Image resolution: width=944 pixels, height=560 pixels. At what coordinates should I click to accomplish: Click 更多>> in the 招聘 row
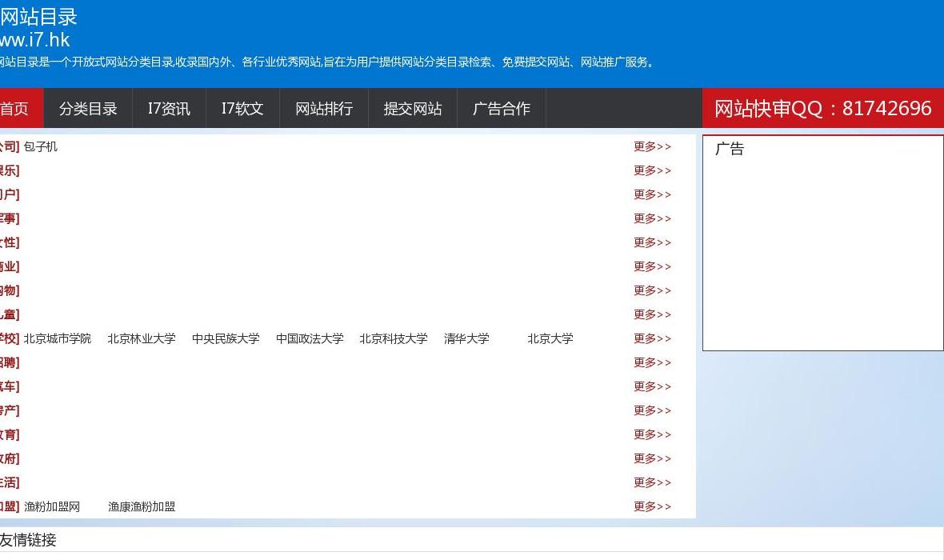pos(652,363)
